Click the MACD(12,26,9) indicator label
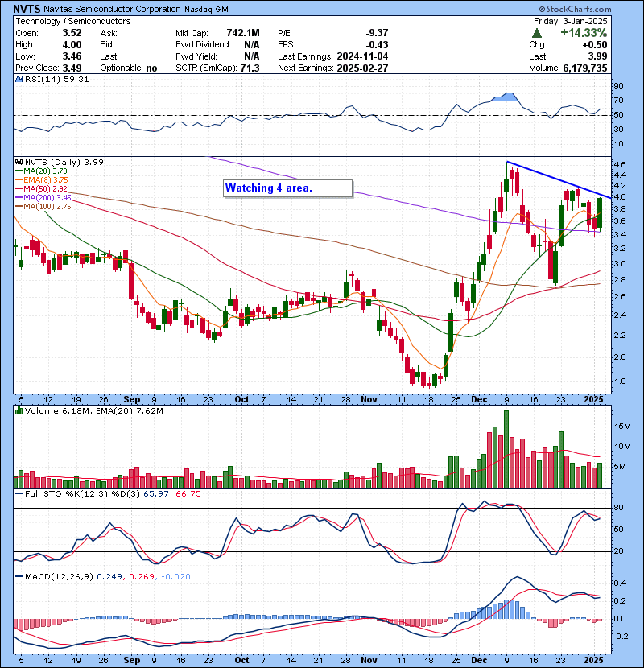Screen dimensions: 644x668 coord(59,577)
